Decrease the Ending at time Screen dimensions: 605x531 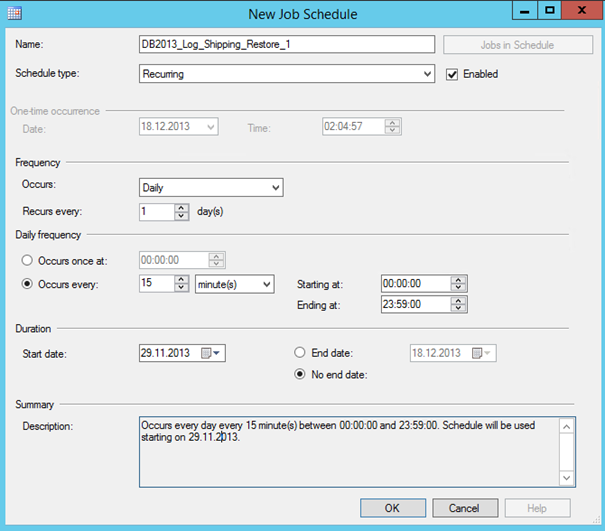point(459,310)
